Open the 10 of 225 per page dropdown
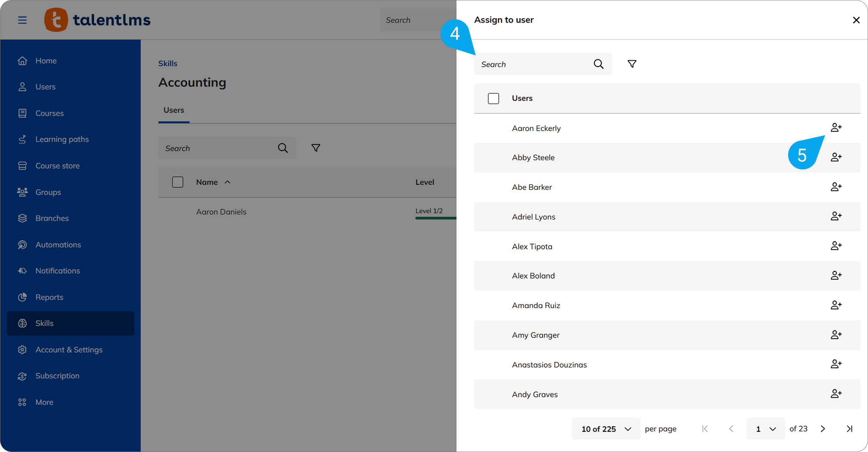The height and width of the screenshot is (452, 868). [x=606, y=429]
